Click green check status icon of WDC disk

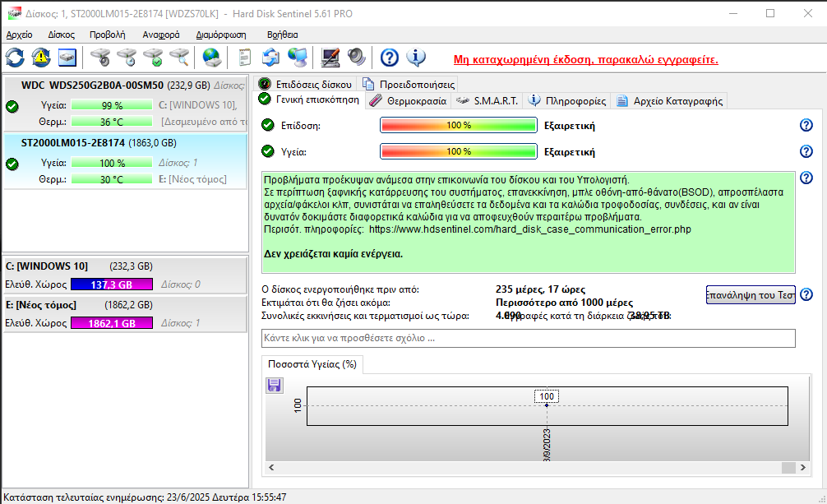[12, 106]
